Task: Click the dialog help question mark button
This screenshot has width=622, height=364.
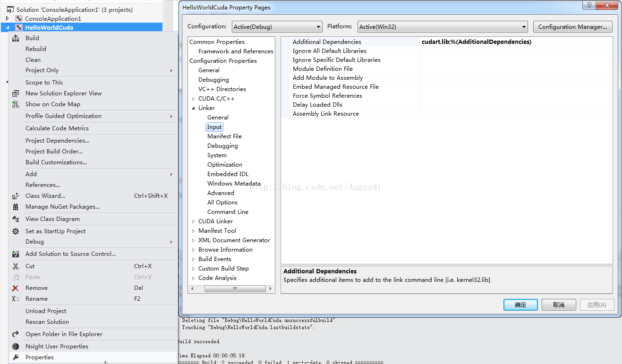Action: (588, 5)
